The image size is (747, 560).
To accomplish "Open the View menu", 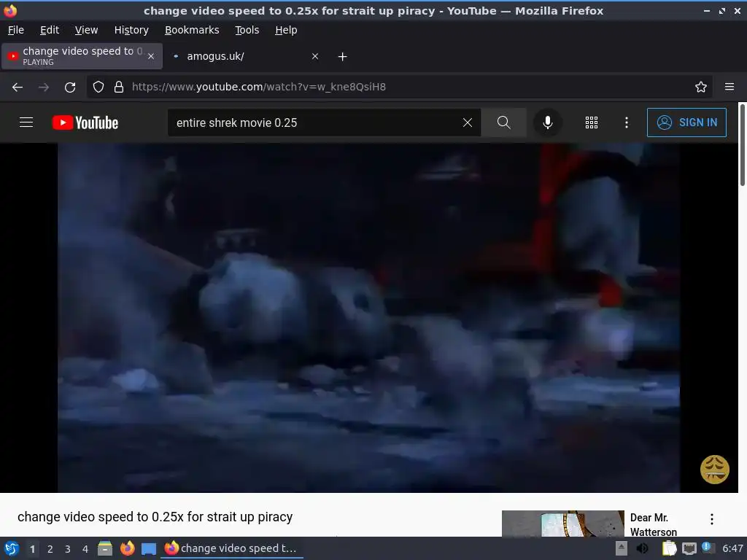I will click(x=86, y=30).
